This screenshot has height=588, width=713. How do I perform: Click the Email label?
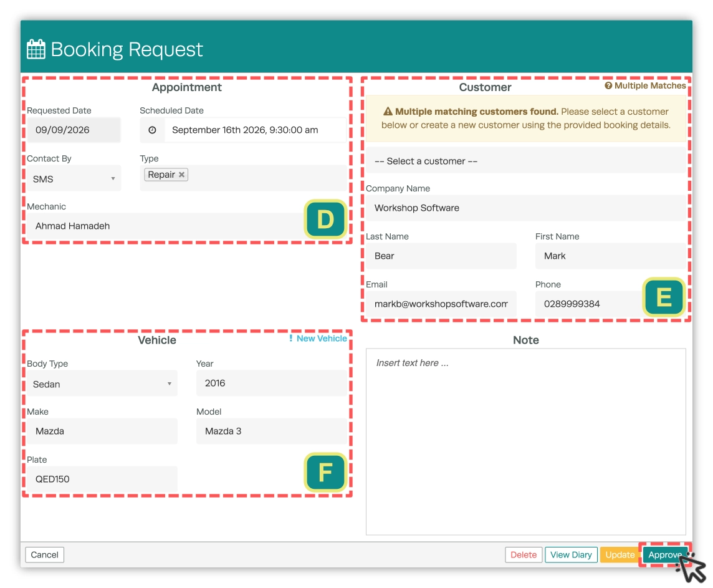point(376,285)
